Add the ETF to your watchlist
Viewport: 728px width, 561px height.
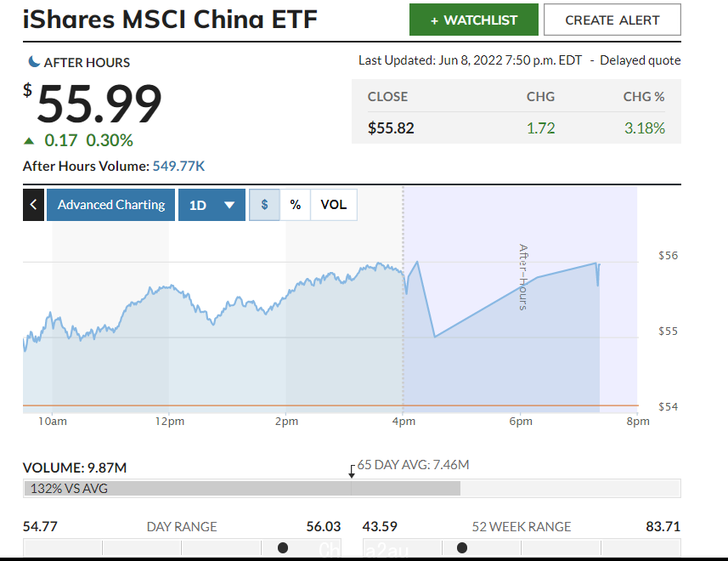473,20
